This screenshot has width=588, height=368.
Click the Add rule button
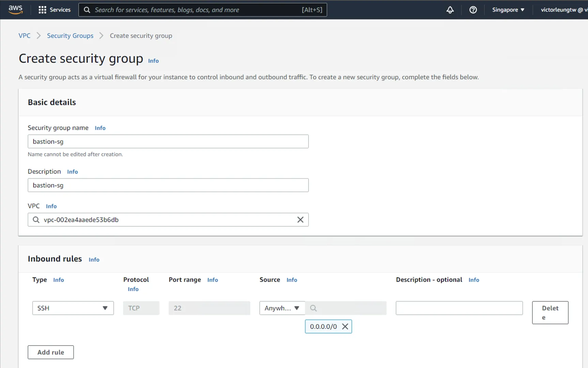click(x=50, y=352)
